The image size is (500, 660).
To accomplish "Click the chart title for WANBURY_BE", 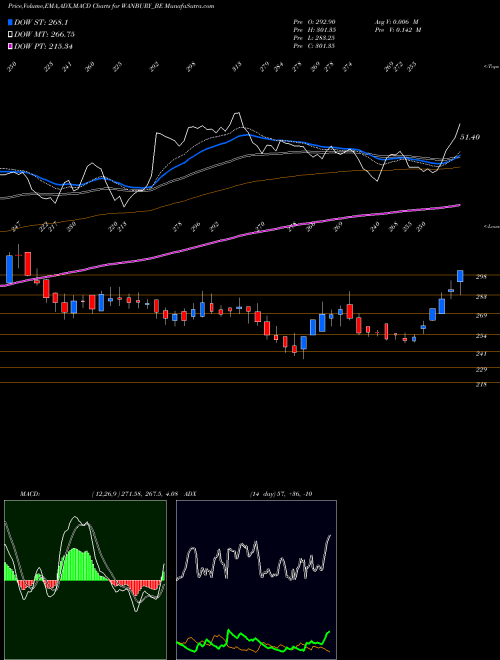I will point(111,6).
